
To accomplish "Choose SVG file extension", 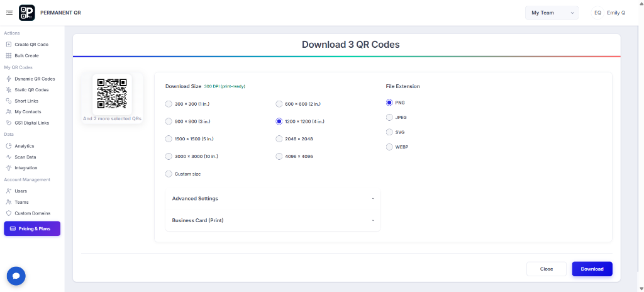I will (x=389, y=132).
